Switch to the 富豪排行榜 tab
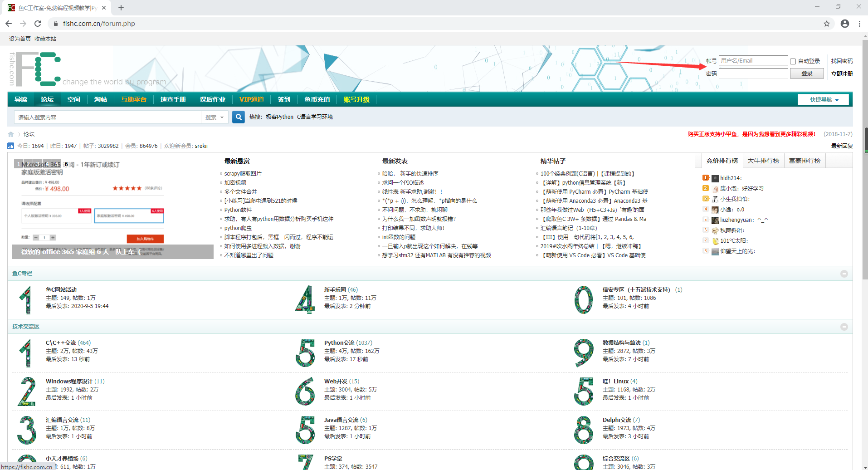Viewport: 868px width, 470px height. 805,161
